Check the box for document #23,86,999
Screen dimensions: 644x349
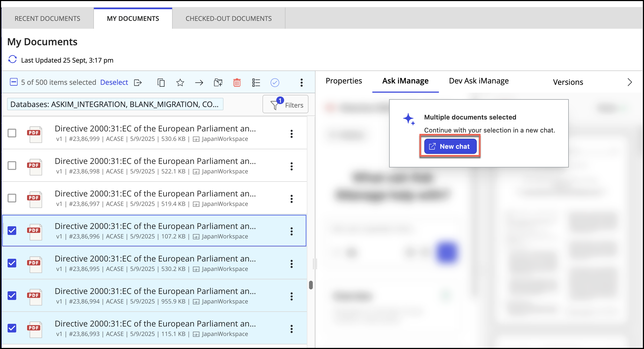(12, 133)
